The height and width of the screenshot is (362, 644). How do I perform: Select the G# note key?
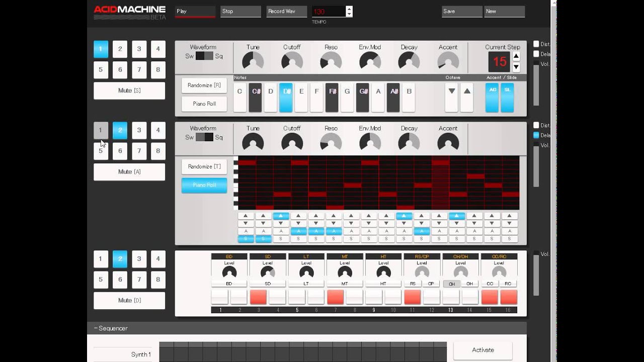click(363, 97)
